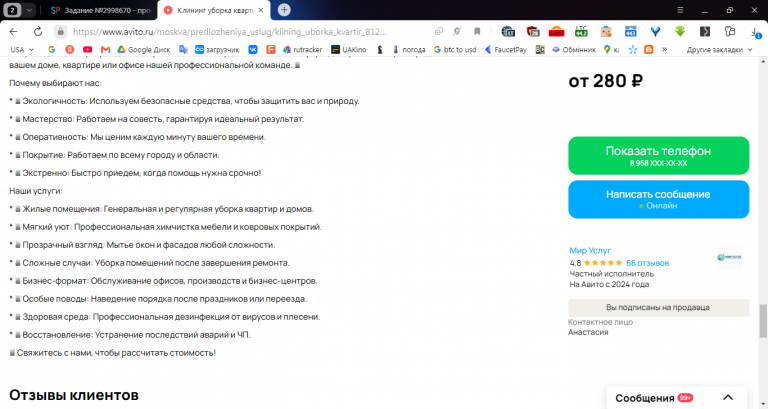Click the crossed-out rocket icon in address bar
Screen dimensions: 768x409
click(457, 31)
